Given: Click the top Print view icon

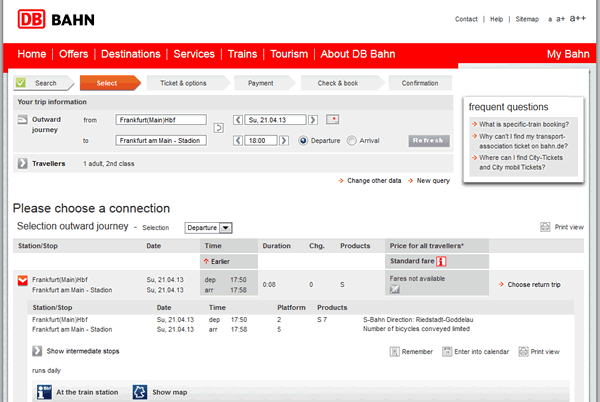Looking at the screenshot, I should click(x=545, y=227).
